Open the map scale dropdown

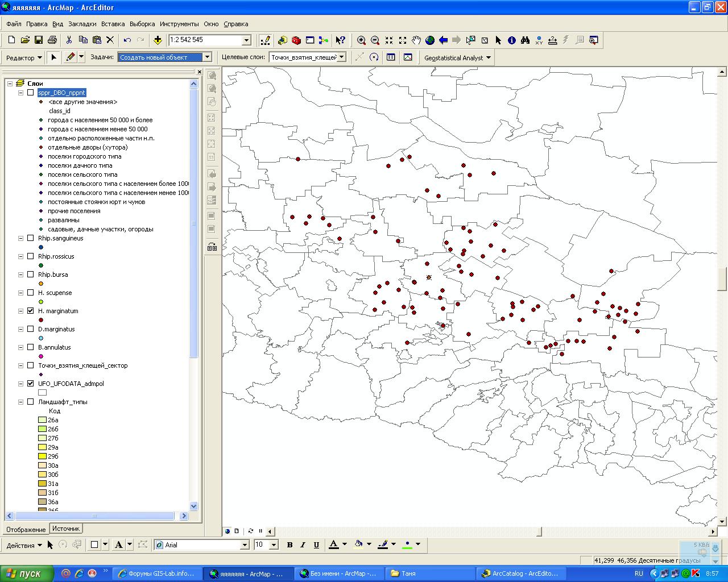pyautogui.click(x=246, y=40)
